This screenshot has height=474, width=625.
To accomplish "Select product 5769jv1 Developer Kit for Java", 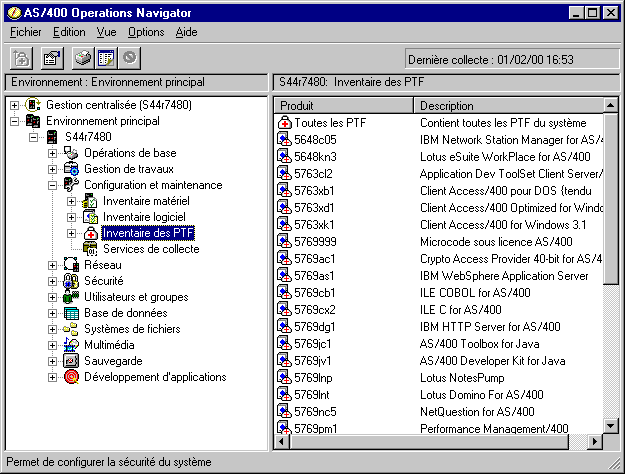I will click(439, 361).
